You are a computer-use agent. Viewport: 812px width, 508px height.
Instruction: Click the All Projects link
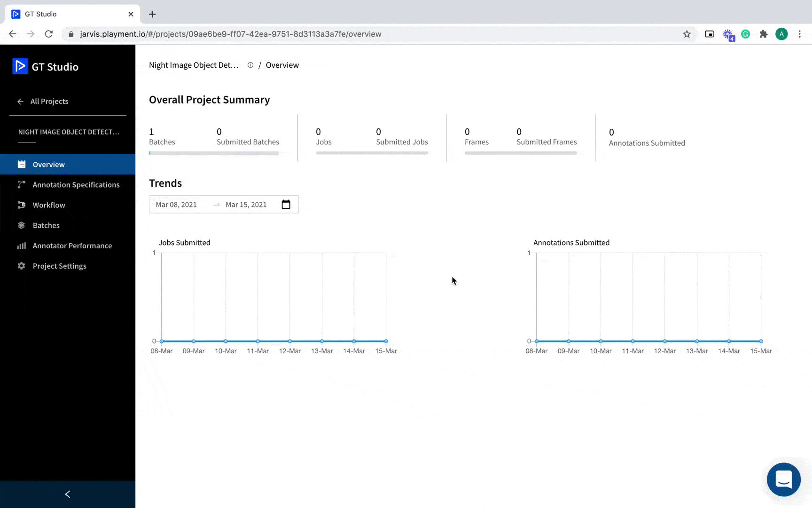tap(49, 102)
